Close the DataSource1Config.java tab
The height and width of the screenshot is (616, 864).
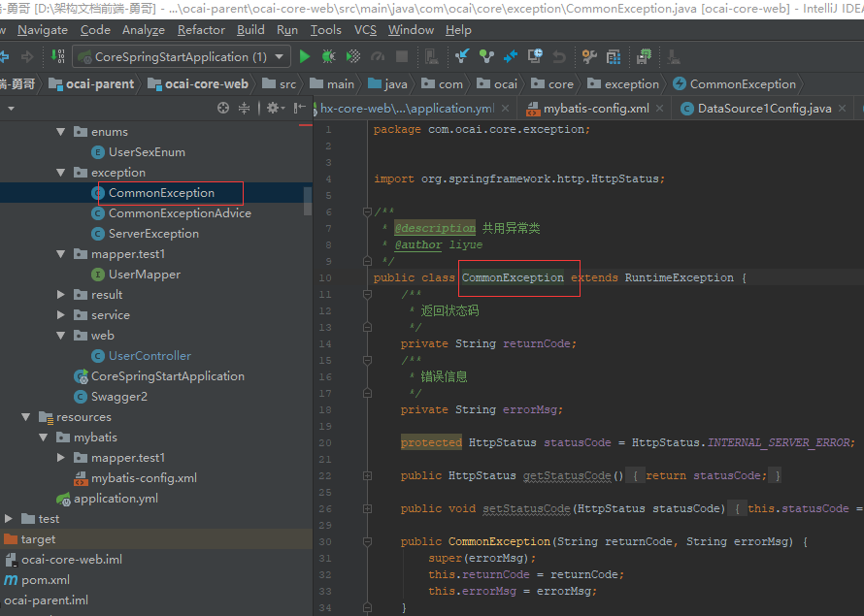(842, 109)
